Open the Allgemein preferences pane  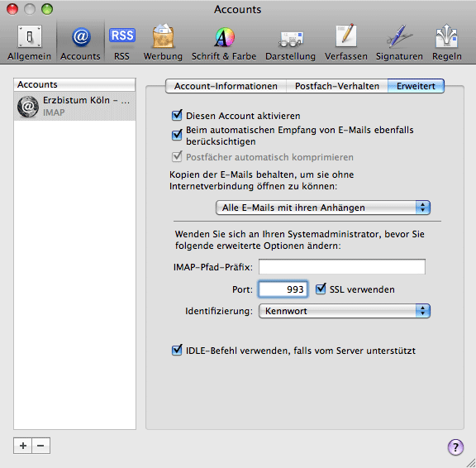[30, 42]
